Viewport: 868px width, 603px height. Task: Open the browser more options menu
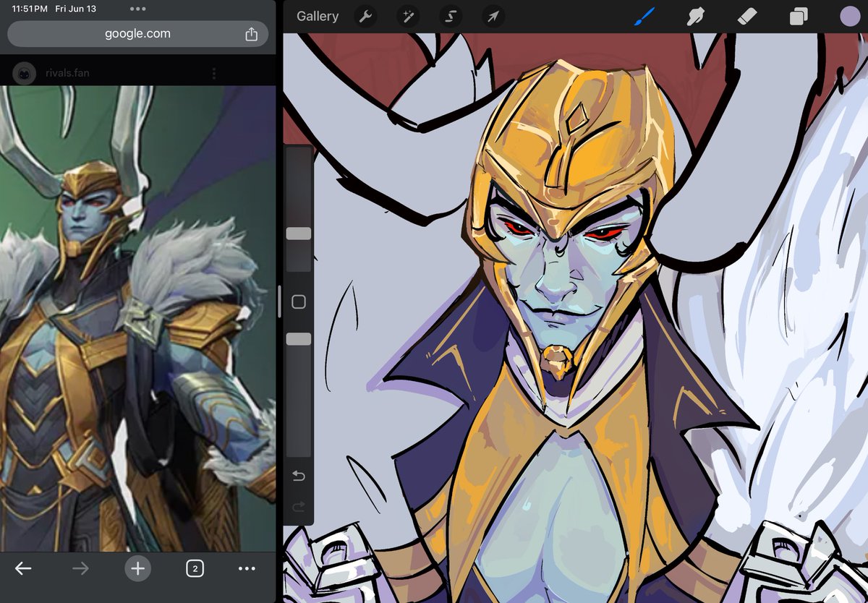point(247,569)
